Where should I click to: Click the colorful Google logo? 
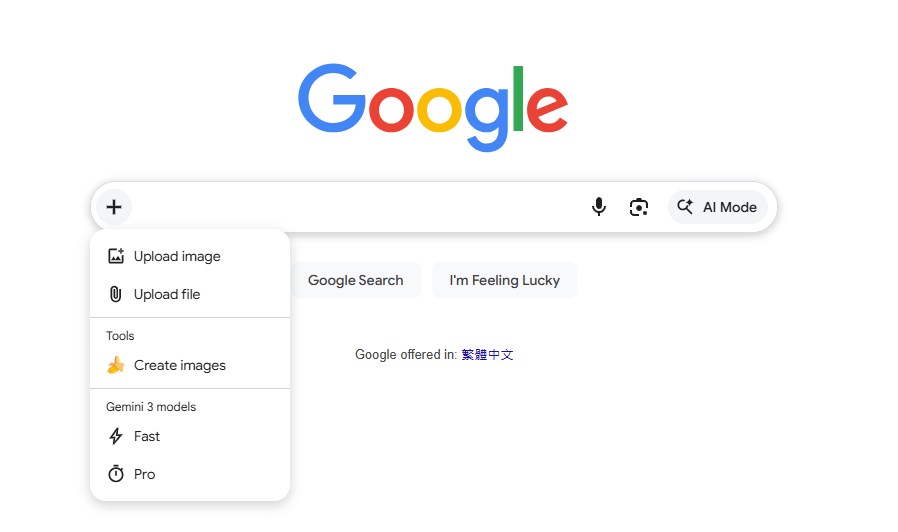pyautogui.click(x=433, y=107)
